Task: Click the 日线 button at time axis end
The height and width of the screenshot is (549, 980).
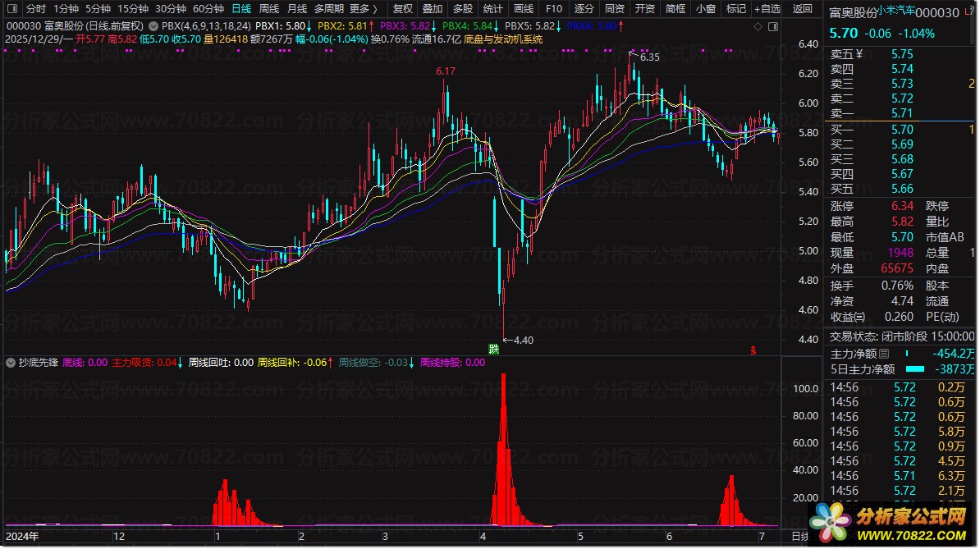Action: tap(800, 537)
